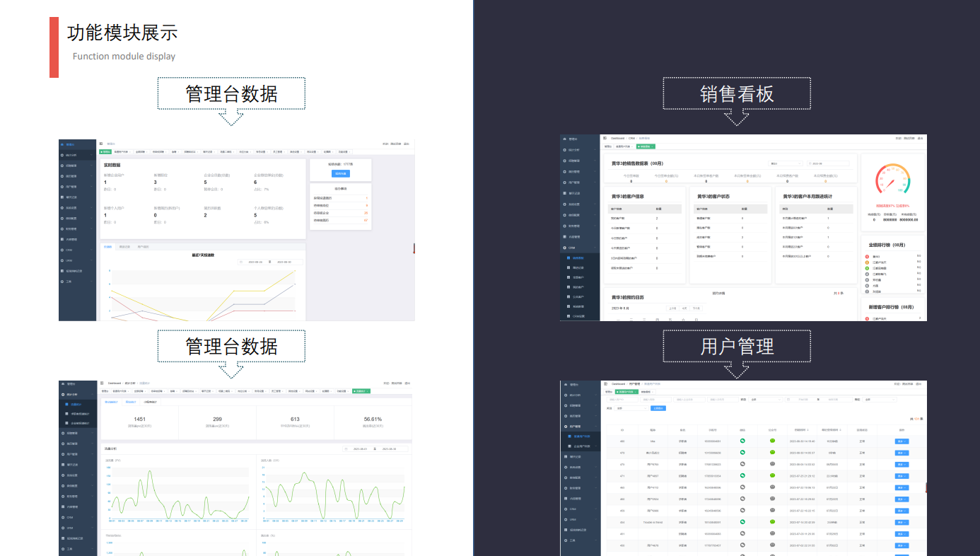Expand CRM menu in real-time data dashboard sidebar
This screenshot has width=980, height=556.
pos(77,250)
